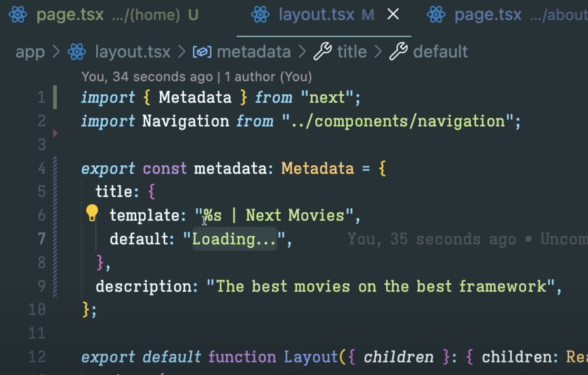Click the "%s | Next Movies" template string
The width and height of the screenshot is (588, 375).
[274, 216]
